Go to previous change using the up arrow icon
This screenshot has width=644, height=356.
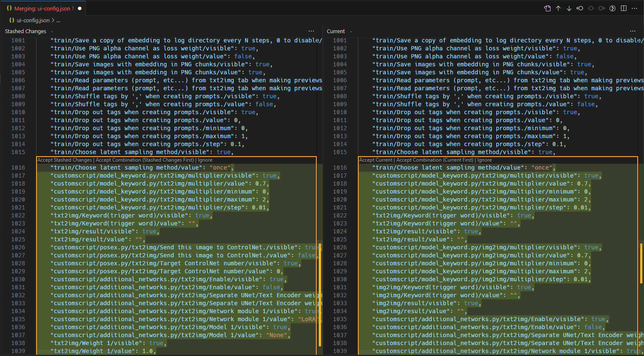(558, 8)
